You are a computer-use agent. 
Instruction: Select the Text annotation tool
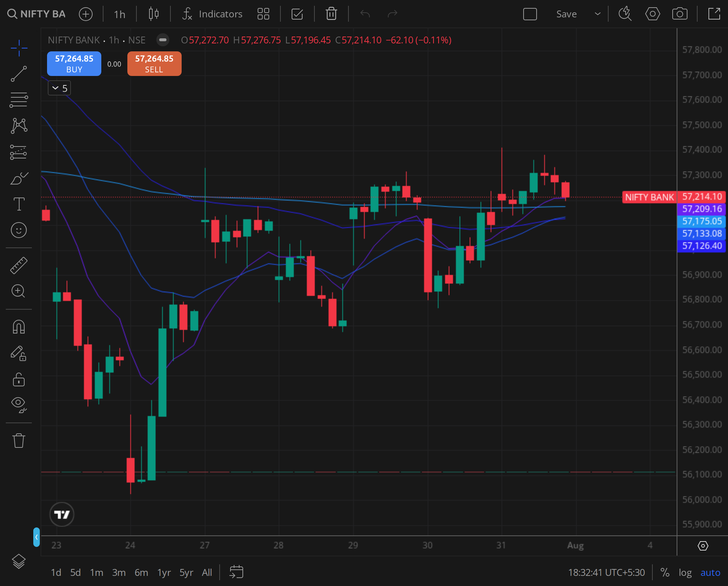19,204
